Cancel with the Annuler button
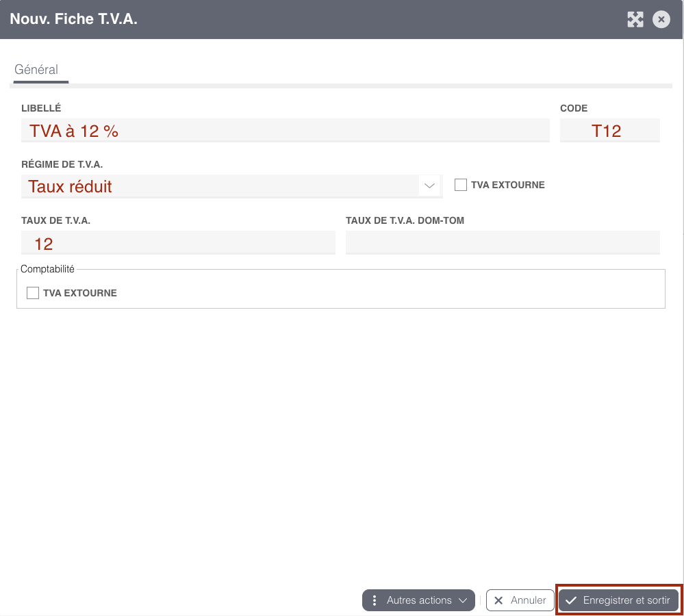This screenshot has height=616, width=684. [x=520, y=600]
